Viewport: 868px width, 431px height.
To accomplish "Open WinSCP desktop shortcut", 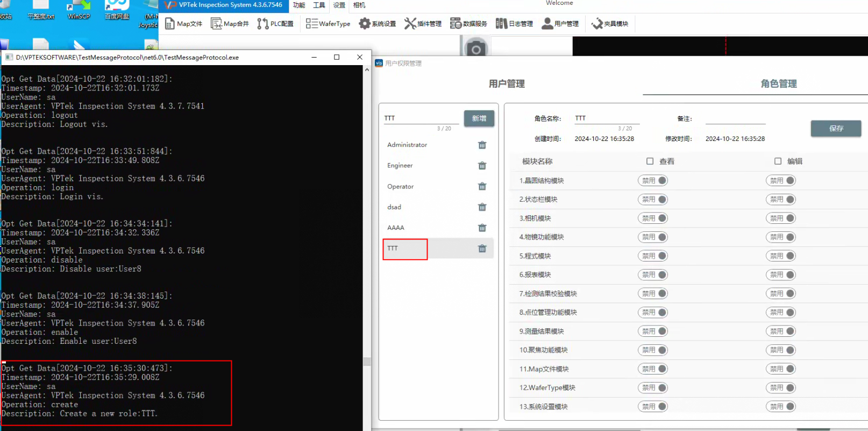I will point(79,10).
